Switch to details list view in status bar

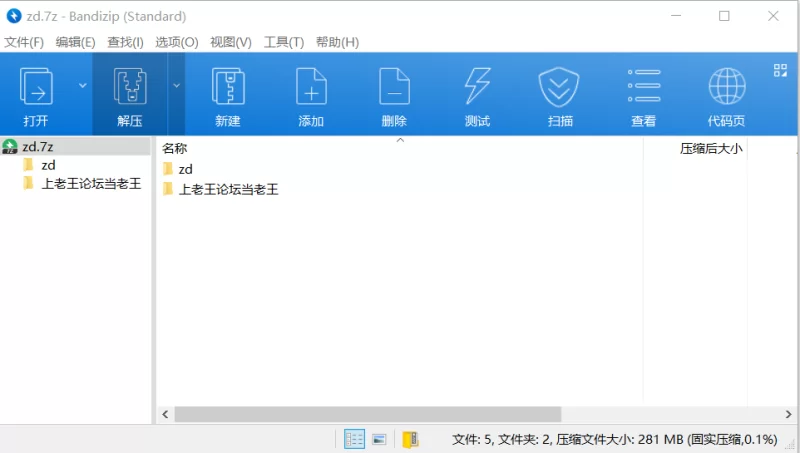354,439
